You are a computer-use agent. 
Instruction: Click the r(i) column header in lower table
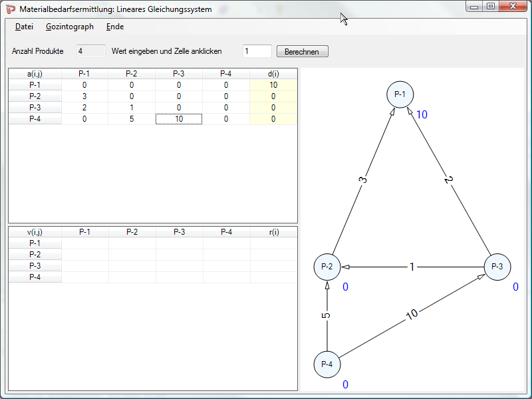click(x=273, y=232)
